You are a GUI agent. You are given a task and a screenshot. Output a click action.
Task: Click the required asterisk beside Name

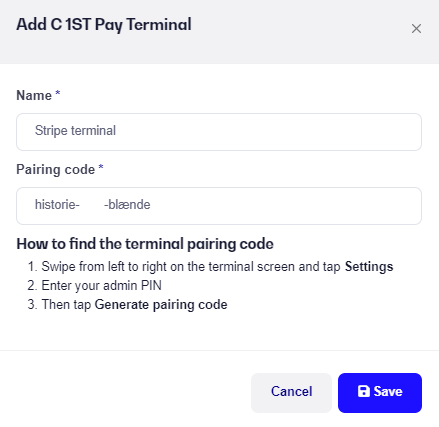coord(58,93)
